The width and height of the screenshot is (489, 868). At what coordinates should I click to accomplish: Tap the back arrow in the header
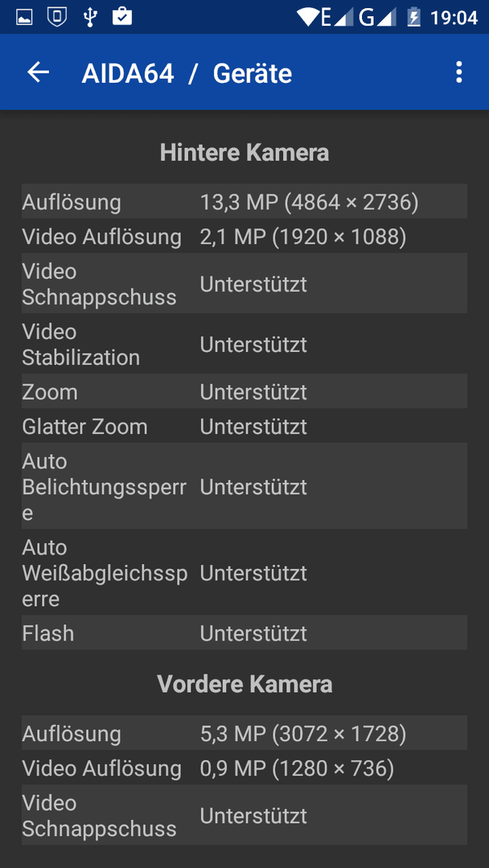click(x=39, y=72)
